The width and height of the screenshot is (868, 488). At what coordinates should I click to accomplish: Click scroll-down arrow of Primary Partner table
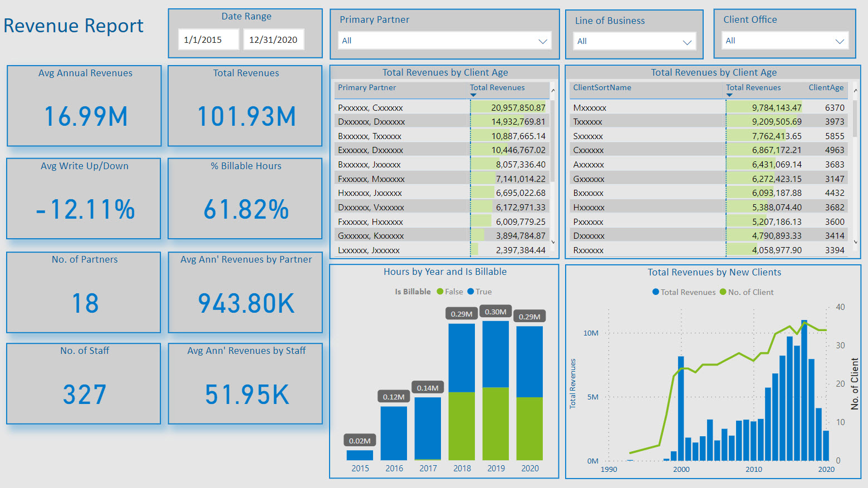tap(553, 241)
